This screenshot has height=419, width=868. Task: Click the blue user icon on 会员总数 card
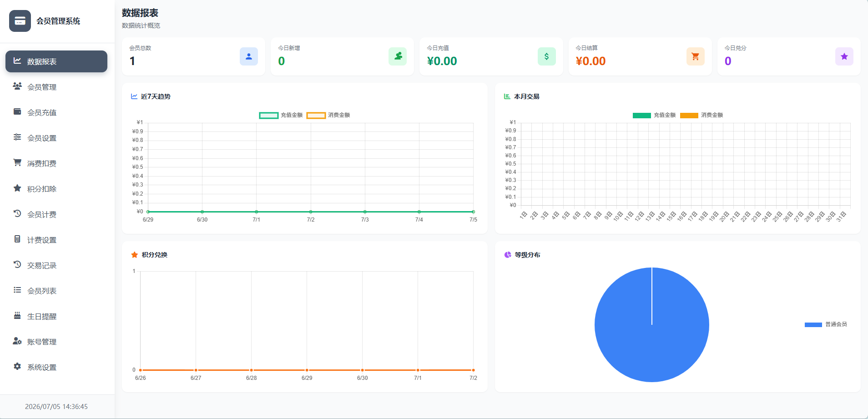249,56
